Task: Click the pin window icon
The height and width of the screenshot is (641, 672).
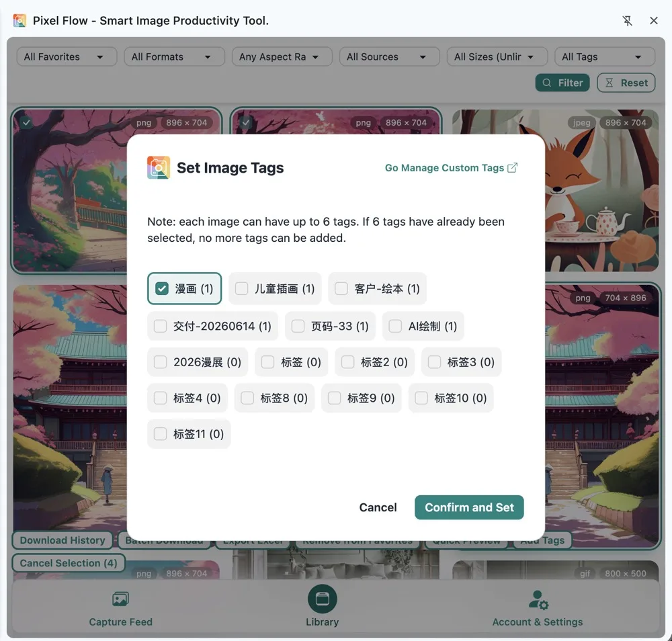Action: click(x=628, y=21)
